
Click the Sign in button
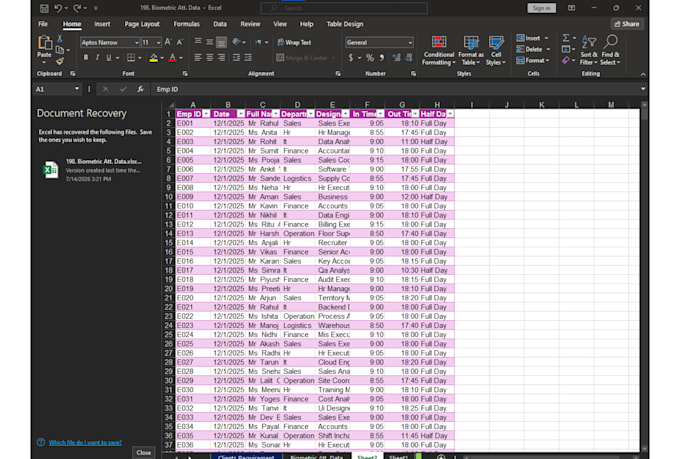tap(542, 8)
